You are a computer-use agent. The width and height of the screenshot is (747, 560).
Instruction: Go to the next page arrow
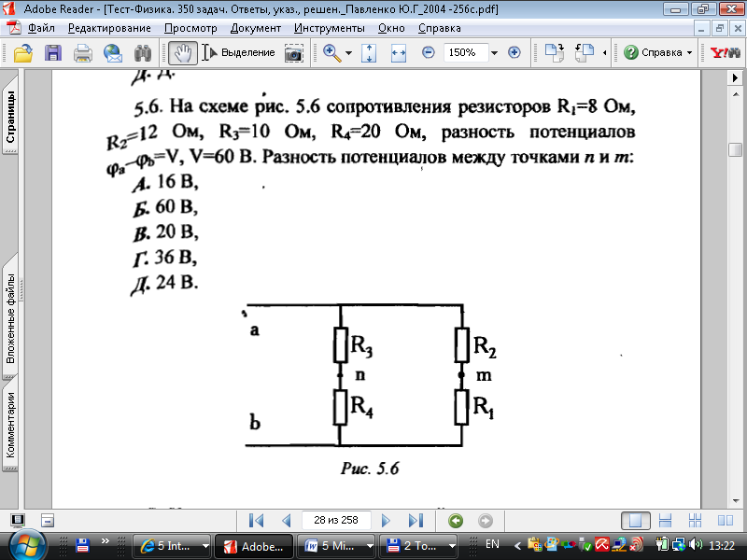[x=386, y=521]
